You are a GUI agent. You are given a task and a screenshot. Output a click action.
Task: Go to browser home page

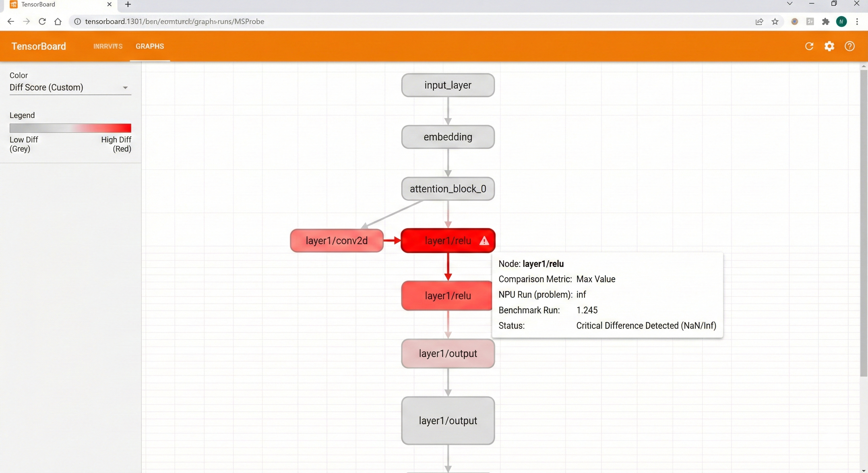[x=58, y=22]
